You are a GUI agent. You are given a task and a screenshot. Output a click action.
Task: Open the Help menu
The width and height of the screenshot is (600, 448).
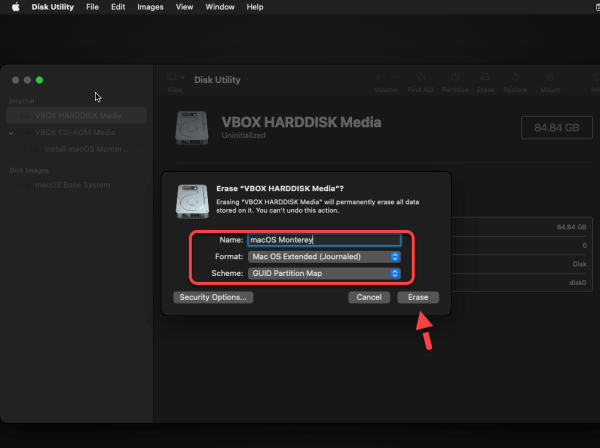click(254, 7)
